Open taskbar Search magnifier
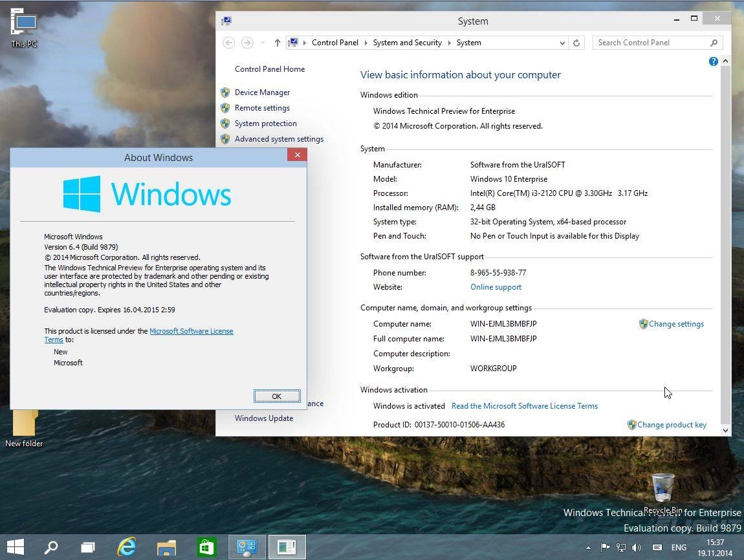This screenshot has width=744, height=560. click(x=50, y=547)
